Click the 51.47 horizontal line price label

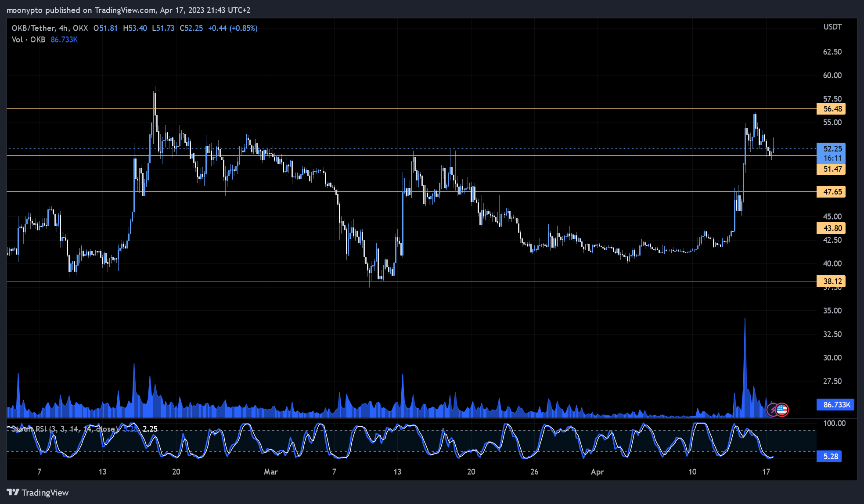[x=831, y=169]
